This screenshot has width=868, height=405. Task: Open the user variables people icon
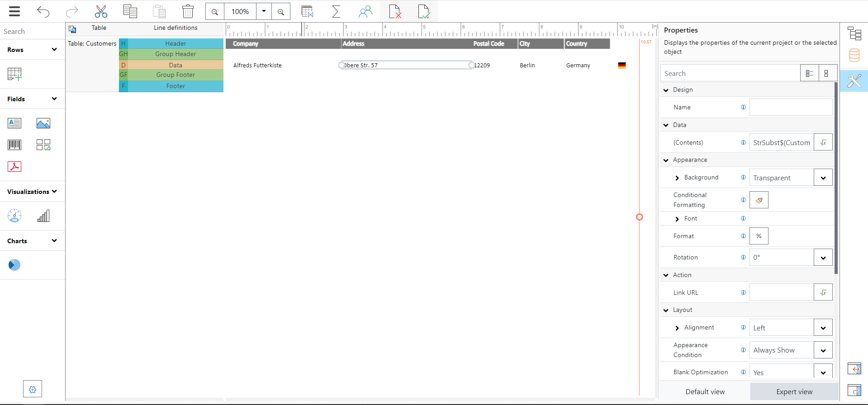tap(365, 11)
